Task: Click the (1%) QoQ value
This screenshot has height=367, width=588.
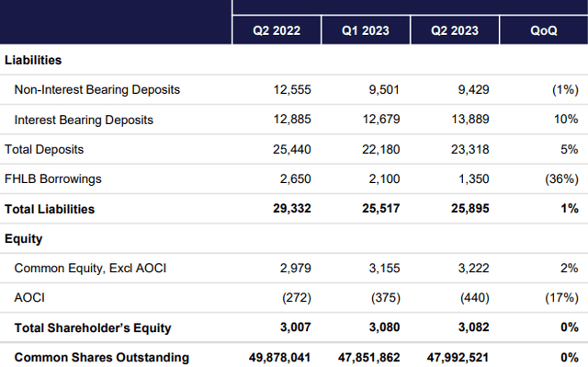Action: pyautogui.click(x=565, y=90)
